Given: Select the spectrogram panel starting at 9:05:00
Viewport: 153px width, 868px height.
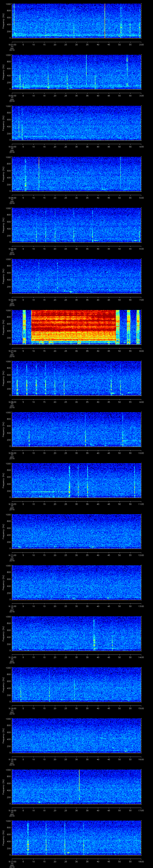Looking at the screenshot, I should pos(76,225).
